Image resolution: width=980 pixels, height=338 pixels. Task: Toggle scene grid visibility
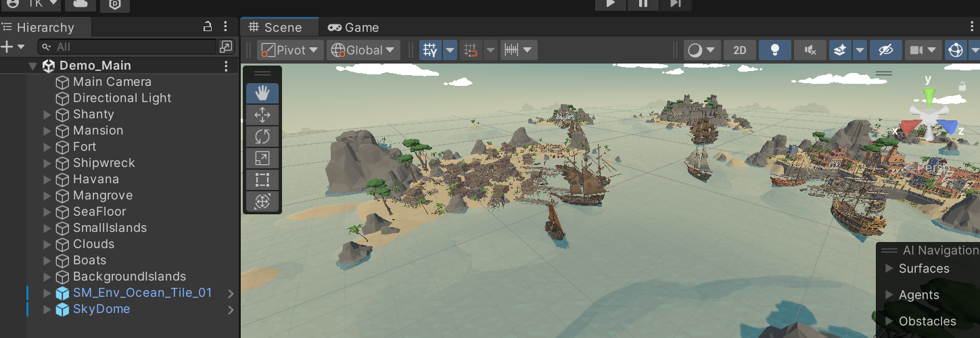coord(430,50)
